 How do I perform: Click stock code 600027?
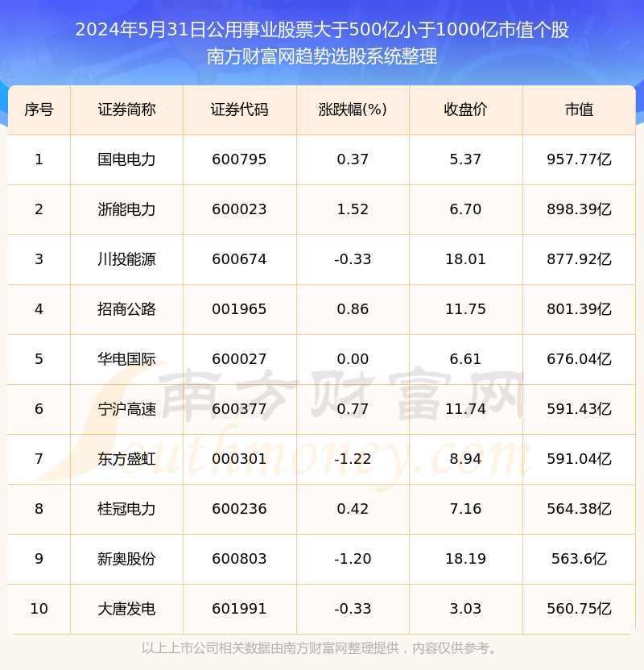(x=239, y=359)
